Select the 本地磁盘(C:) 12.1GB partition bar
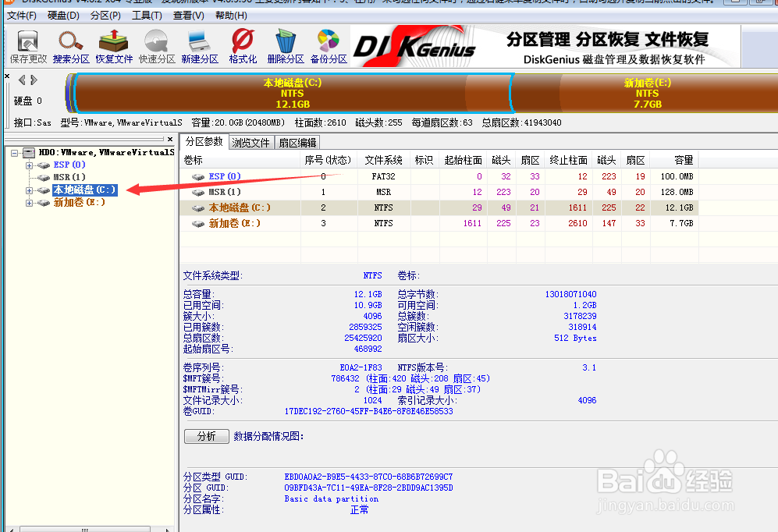This screenshot has width=778, height=532. (x=293, y=93)
